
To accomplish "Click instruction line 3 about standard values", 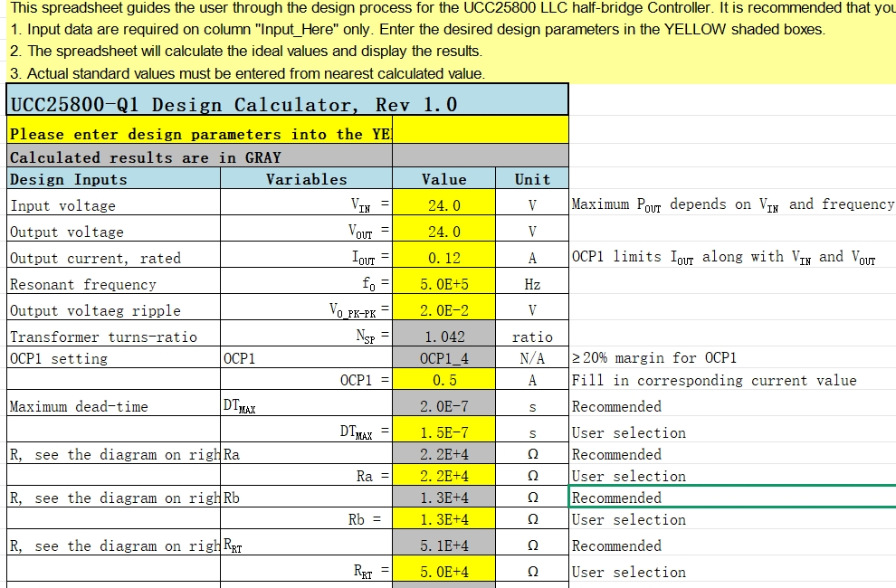I will (247, 73).
